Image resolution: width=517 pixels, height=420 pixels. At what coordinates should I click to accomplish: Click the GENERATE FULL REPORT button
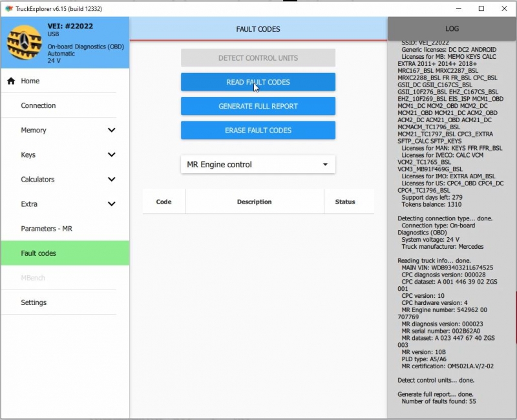pos(258,106)
